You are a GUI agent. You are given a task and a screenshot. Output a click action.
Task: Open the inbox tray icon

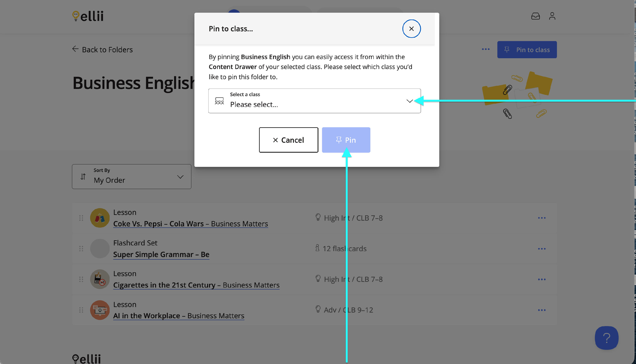click(x=535, y=16)
